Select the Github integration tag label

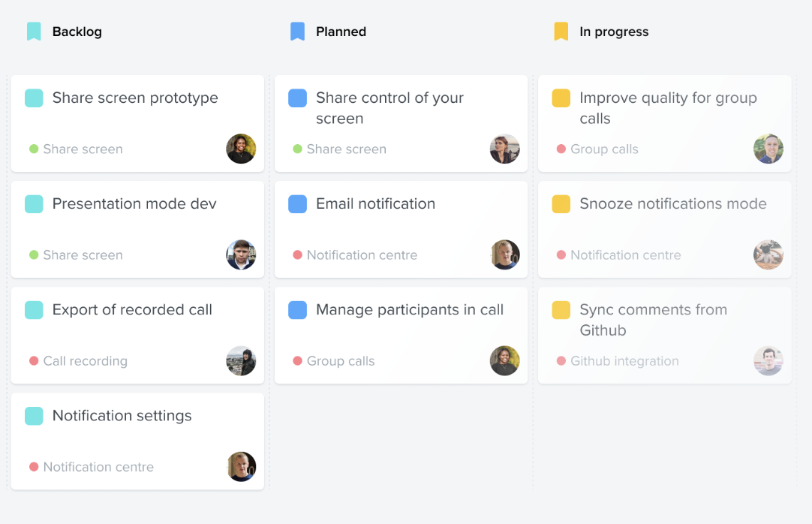(624, 361)
